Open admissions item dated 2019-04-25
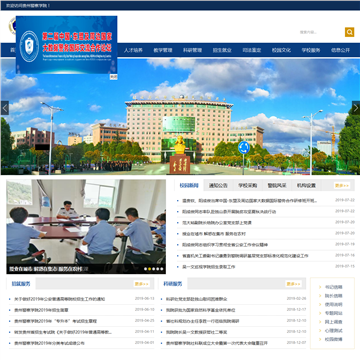Viewport: 360px width, 360px height. point(55,321)
